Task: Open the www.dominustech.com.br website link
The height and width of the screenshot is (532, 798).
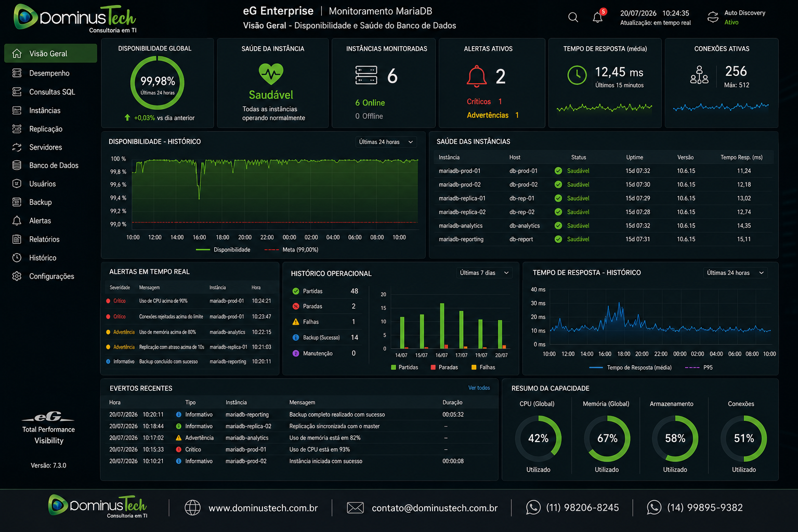Action: click(x=263, y=508)
